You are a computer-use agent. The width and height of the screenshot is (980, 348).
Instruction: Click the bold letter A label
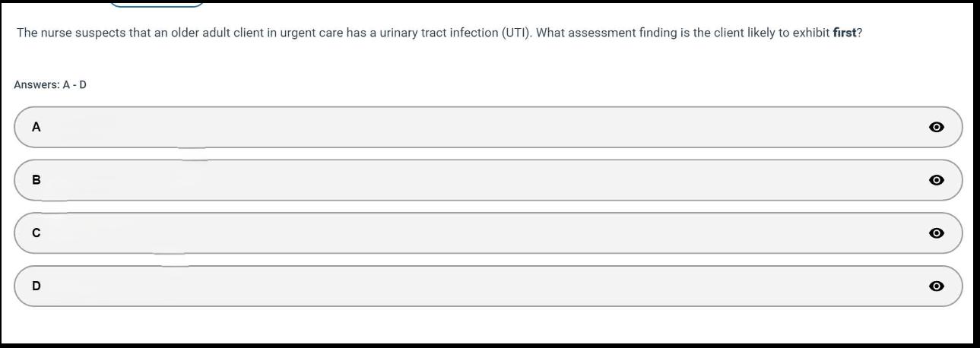click(36, 128)
